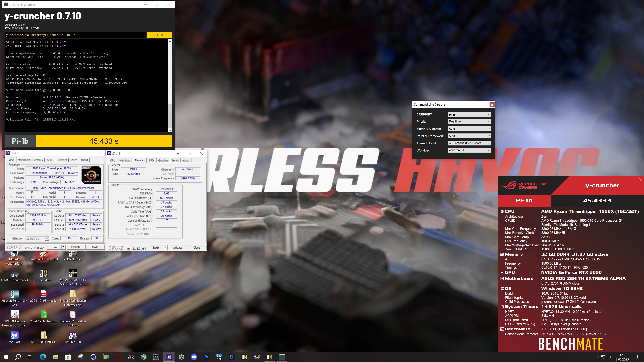Click the yellow RUN button in y-cruncher
Screen dimensions: 644x362
(159, 35)
